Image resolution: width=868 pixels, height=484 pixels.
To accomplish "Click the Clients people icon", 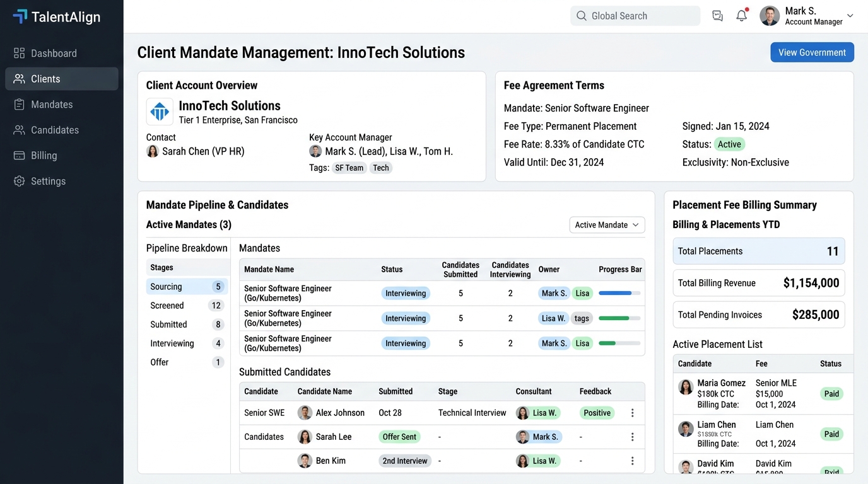I will coord(20,79).
